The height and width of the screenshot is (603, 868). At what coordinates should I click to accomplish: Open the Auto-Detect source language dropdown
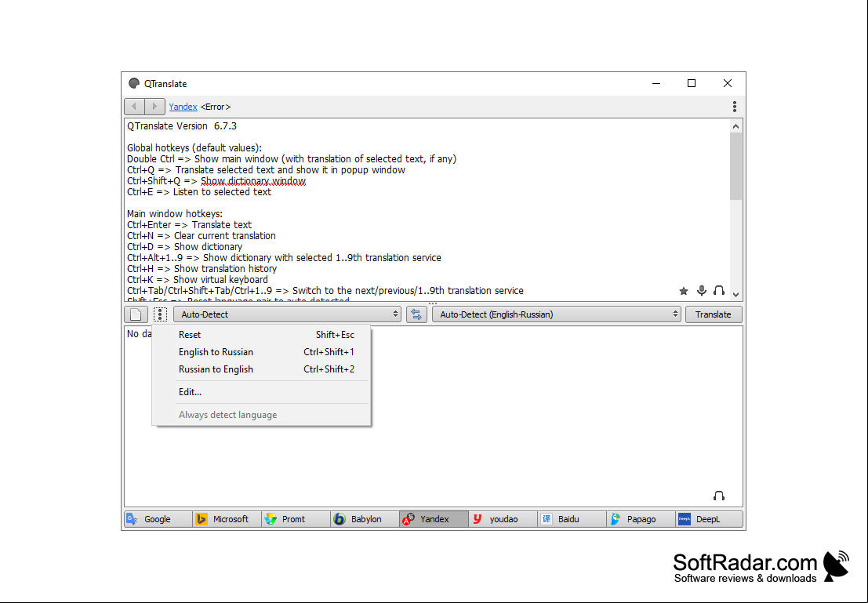287,314
